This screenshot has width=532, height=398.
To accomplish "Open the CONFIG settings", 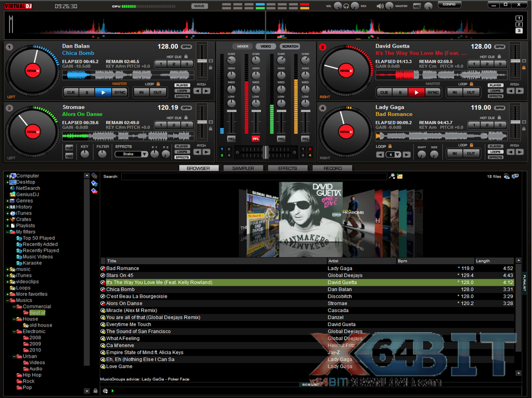I will [449, 4].
